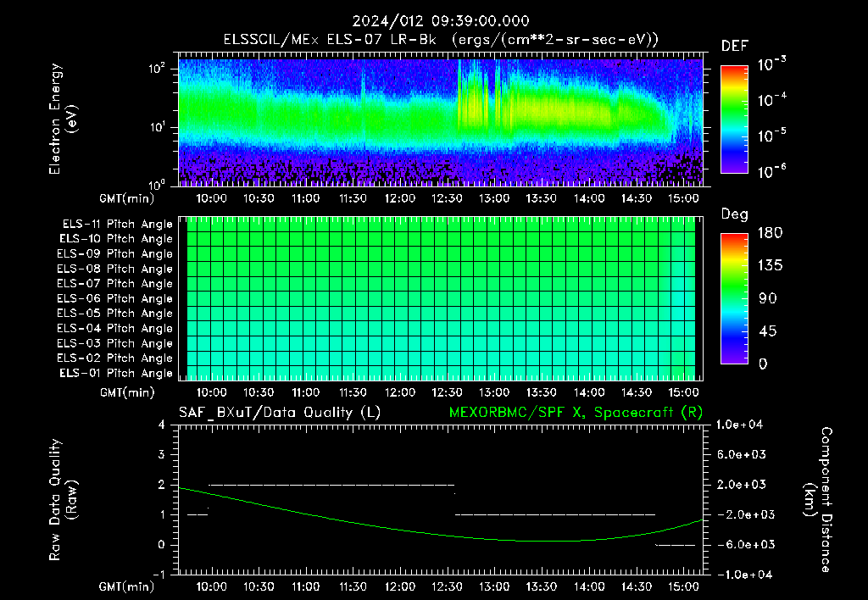Click the 1.0e+04 right axis value
Screen dimensions: 868x600
(739, 425)
